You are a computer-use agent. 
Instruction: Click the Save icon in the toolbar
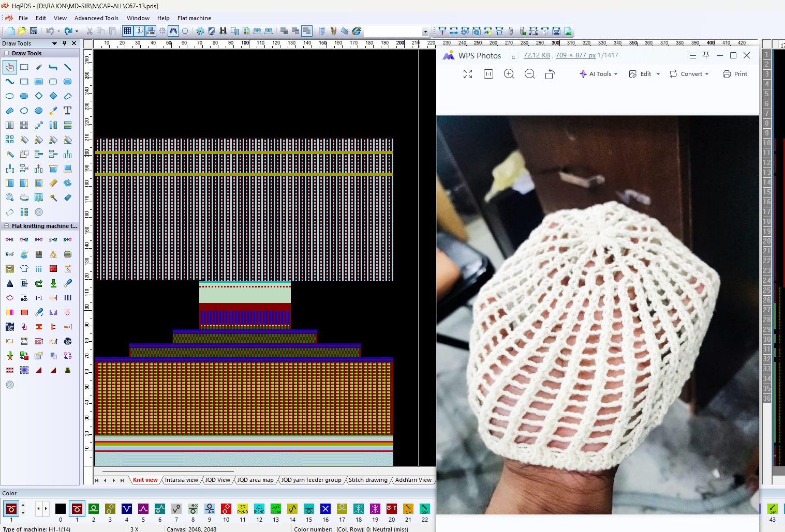click(x=34, y=31)
